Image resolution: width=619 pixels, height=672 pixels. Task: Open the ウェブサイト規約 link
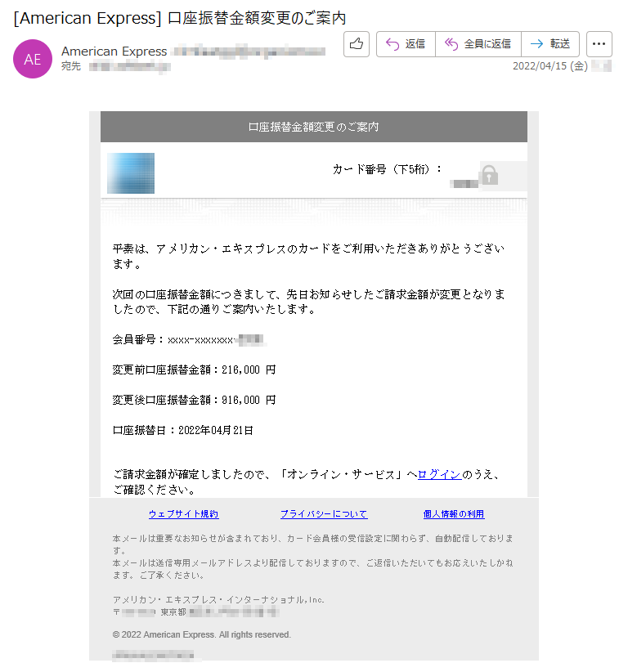(183, 514)
